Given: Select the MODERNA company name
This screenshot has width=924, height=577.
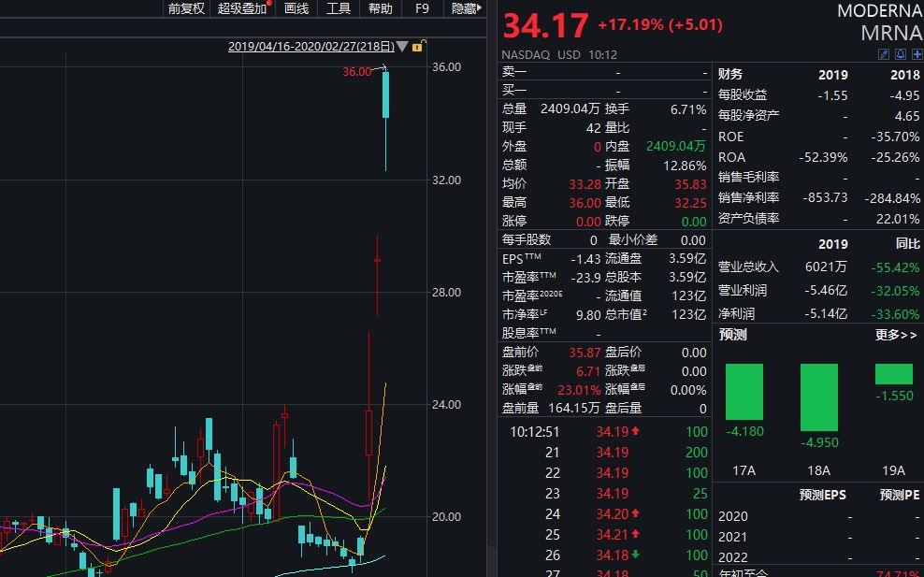Looking at the screenshot, I should pyautogui.click(x=880, y=10).
